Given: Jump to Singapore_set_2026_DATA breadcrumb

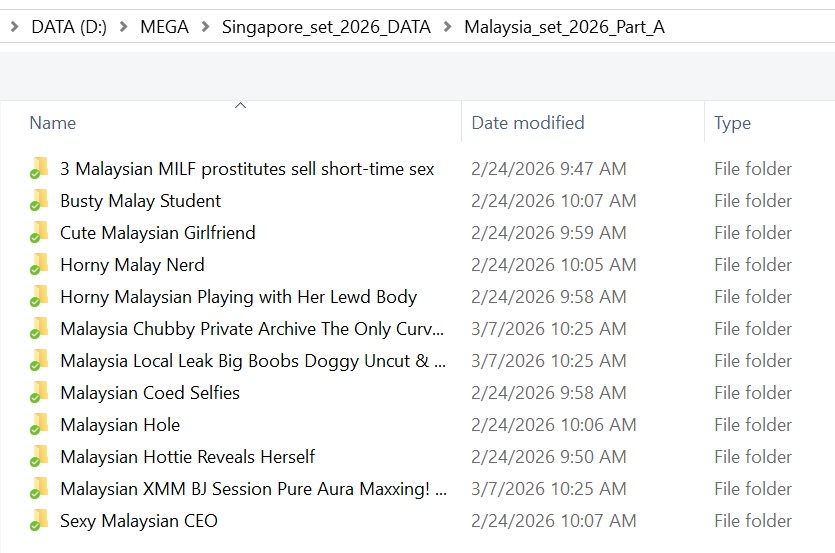Looking at the screenshot, I should click(326, 27).
